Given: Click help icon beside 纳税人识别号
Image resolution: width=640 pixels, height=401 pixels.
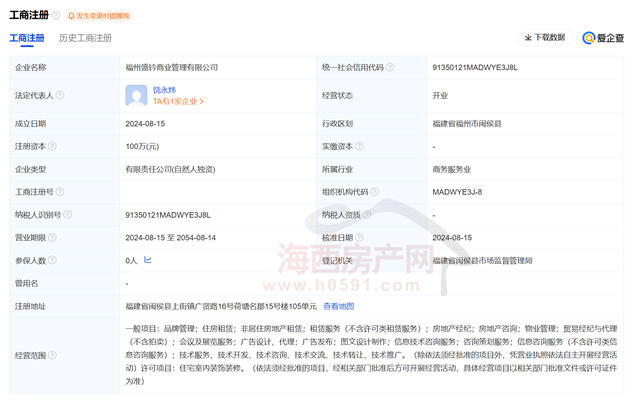Looking at the screenshot, I should [67, 214].
